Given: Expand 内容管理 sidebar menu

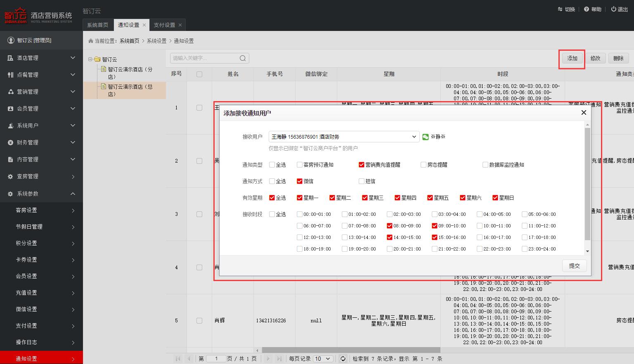Looking at the screenshot, I should pos(41,159).
